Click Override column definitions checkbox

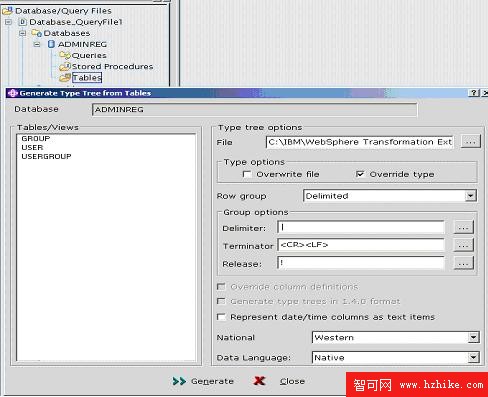(221, 287)
